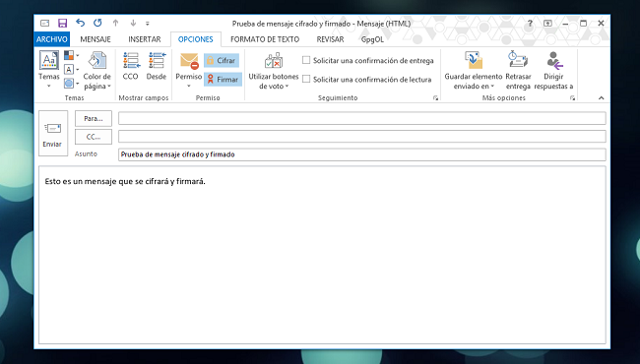640x364 pixels.
Task: Redo the last action
Action: [x=97, y=24]
